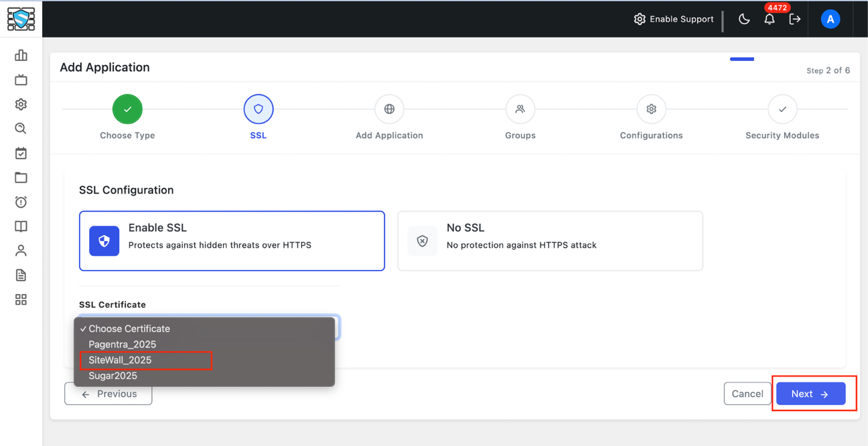This screenshot has height=446, width=868.
Task: Click the open book icon in sidebar
Action: coord(21,226)
